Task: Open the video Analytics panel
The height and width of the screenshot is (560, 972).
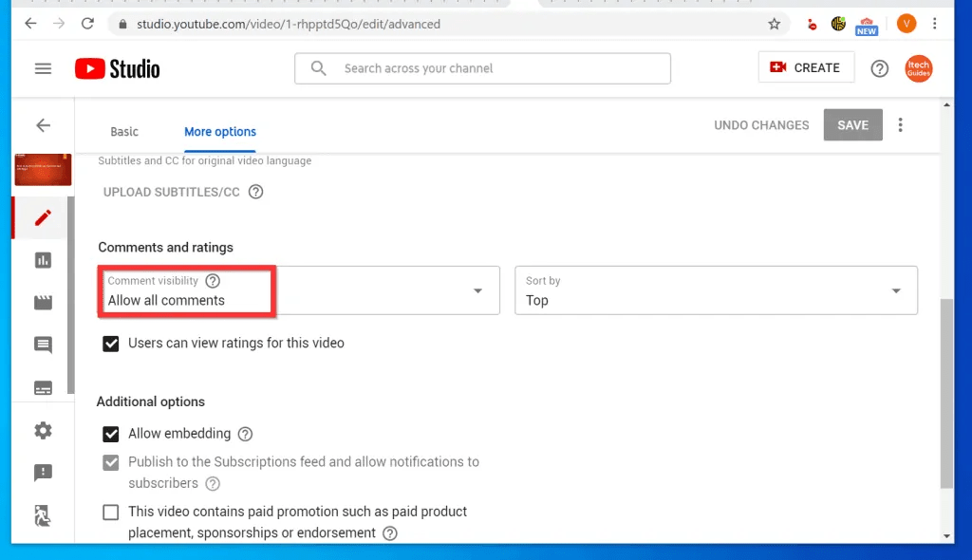Action: click(42, 259)
